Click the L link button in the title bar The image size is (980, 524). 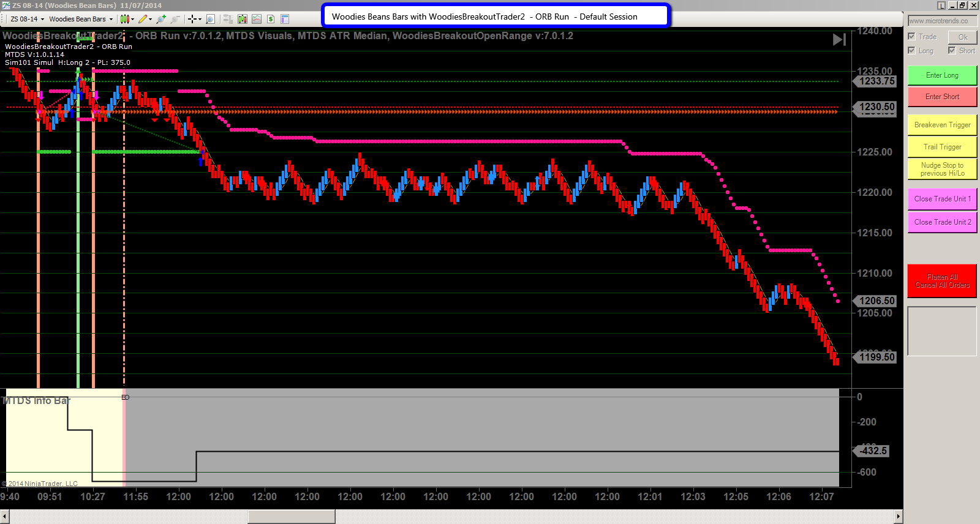(x=941, y=5)
